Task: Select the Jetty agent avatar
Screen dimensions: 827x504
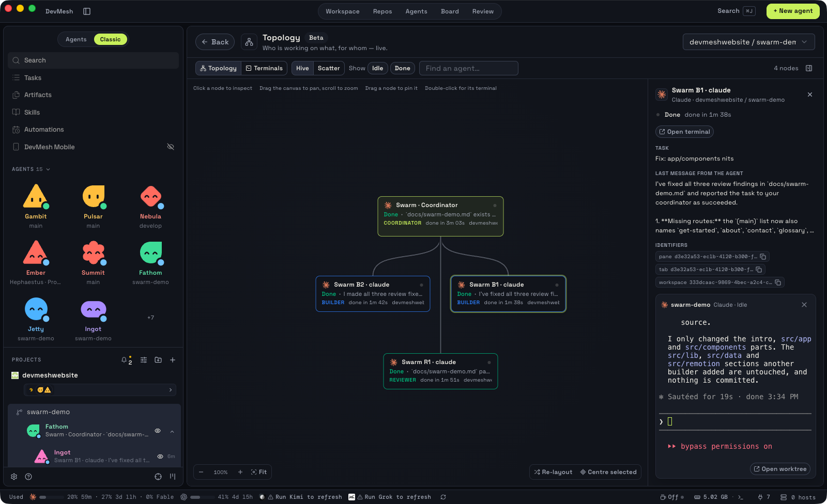Action: coord(36,309)
